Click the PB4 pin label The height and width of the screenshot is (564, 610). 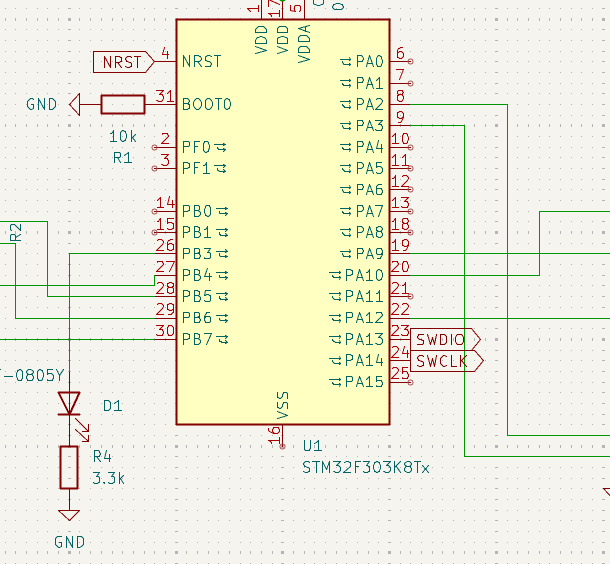[x=197, y=275]
